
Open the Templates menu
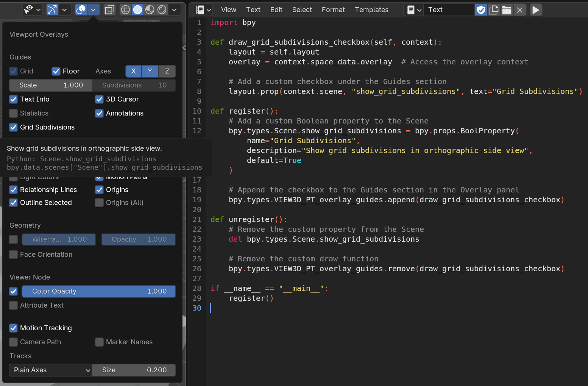coord(372,10)
